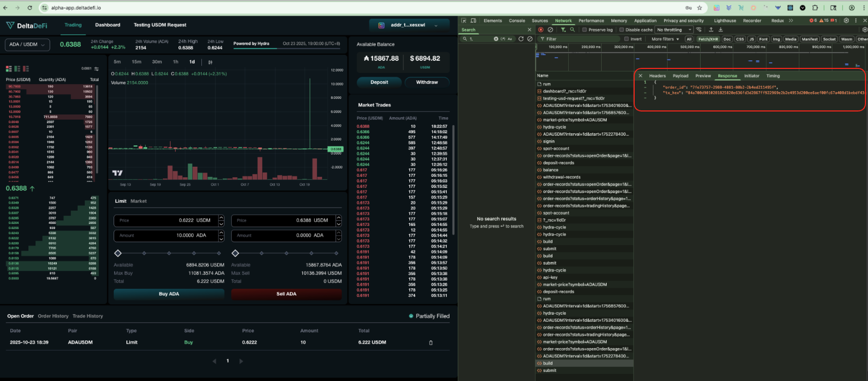The height and width of the screenshot is (381, 868).
Task: Click the buy amount slider handle
Action: click(x=118, y=253)
